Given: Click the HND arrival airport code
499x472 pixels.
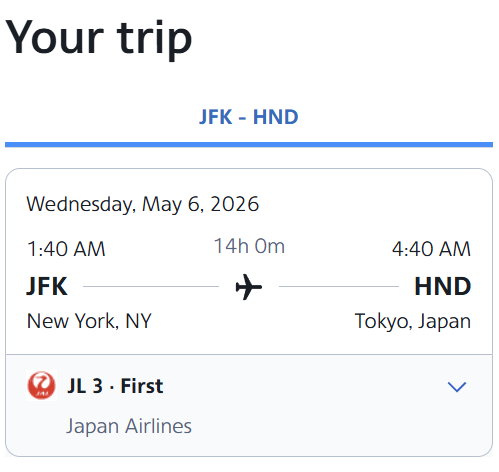Looking at the screenshot, I should [x=442, y=286].
